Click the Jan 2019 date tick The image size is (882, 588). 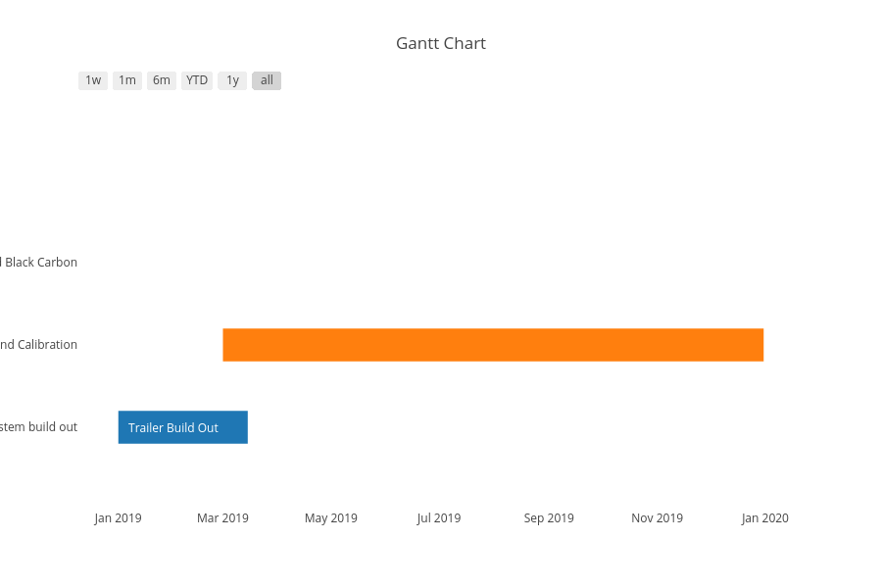click(x=118, y=518)
